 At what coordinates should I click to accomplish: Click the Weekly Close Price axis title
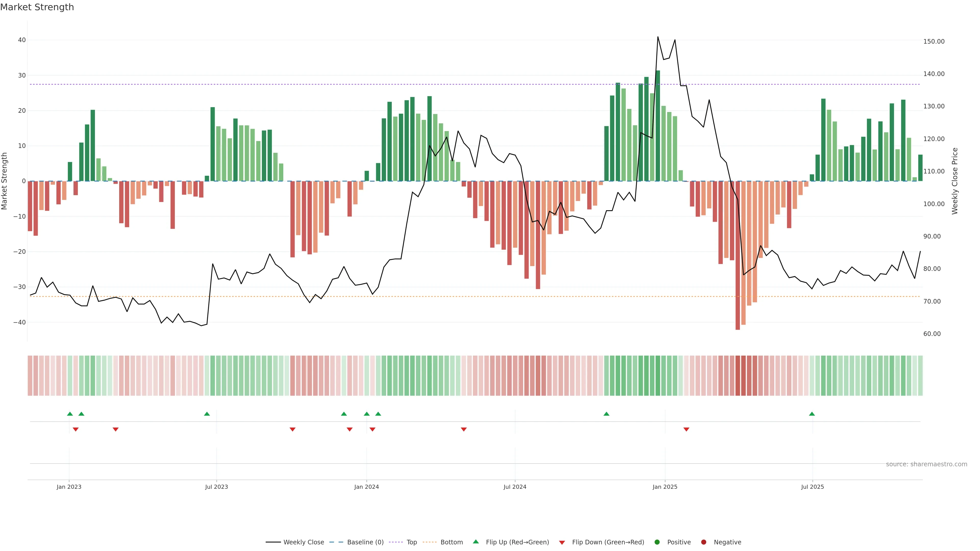(x=955, y=181)
